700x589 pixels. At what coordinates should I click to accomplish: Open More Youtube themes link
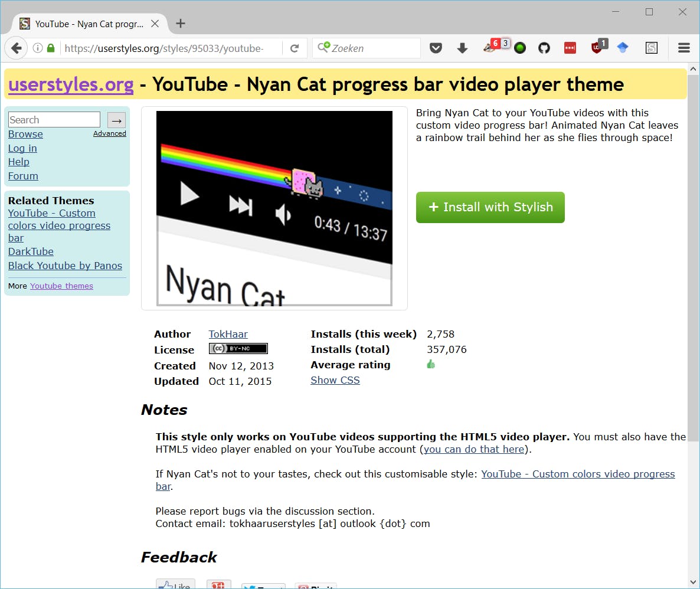click(x=61, y=286)
